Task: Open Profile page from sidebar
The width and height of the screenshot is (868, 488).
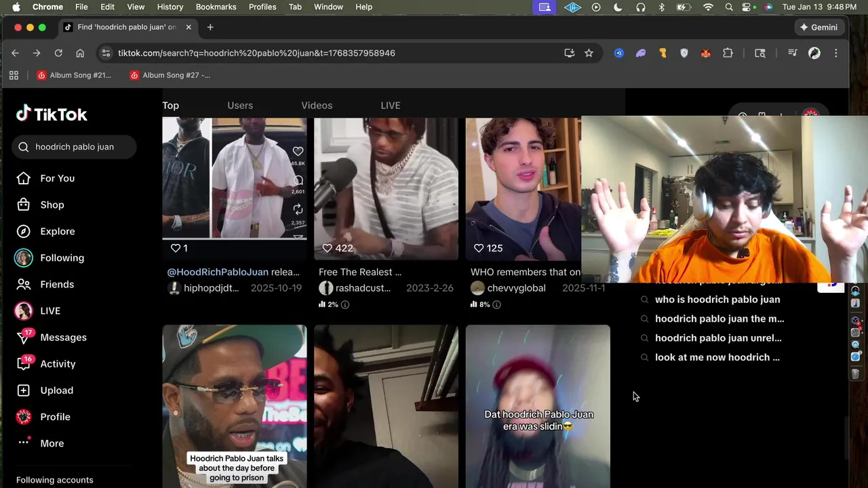Action: point(43,417)
